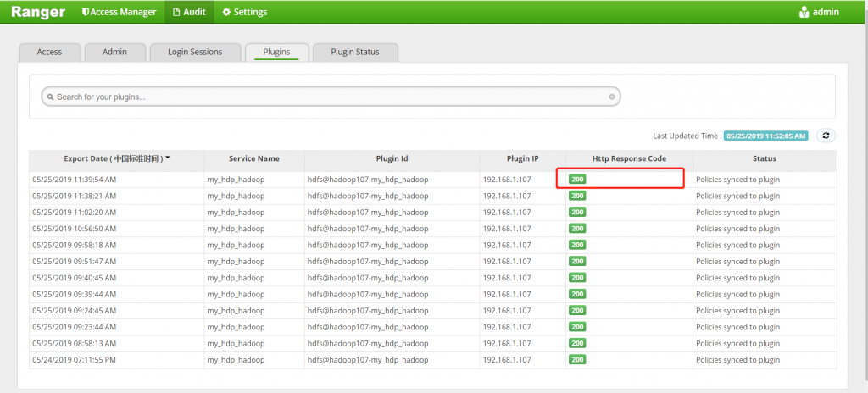Screen dimensions: 868x393
Task: Focus the Search for your plugins field
Action: click(x=331, y=97)
